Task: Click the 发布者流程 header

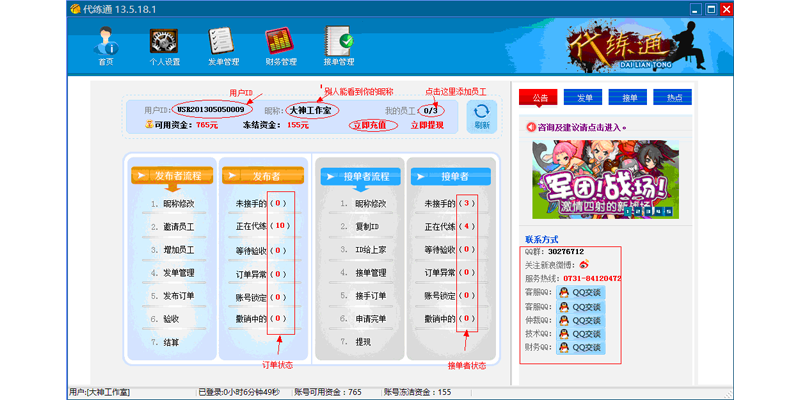Action: tap(172, 177)
